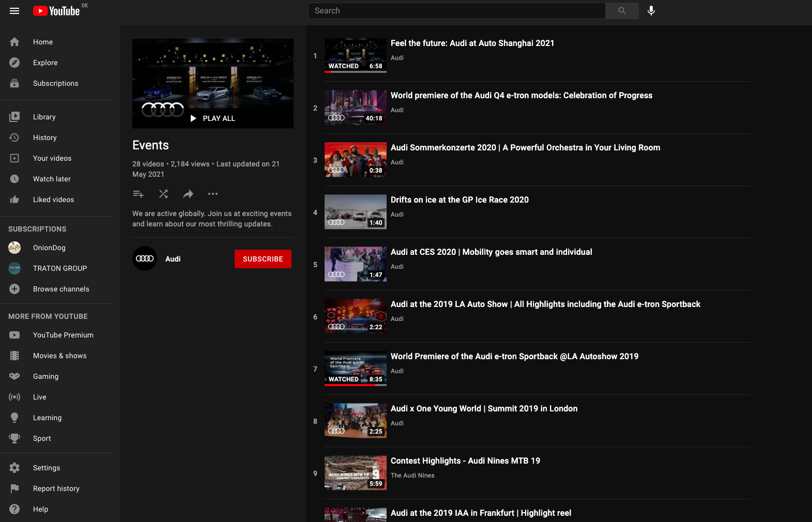Image resolution: width=812 pixels, height=522 pixels.
Task: Click Audi channel under Shanghai 2021 video
Action: (x=397, y=58)
